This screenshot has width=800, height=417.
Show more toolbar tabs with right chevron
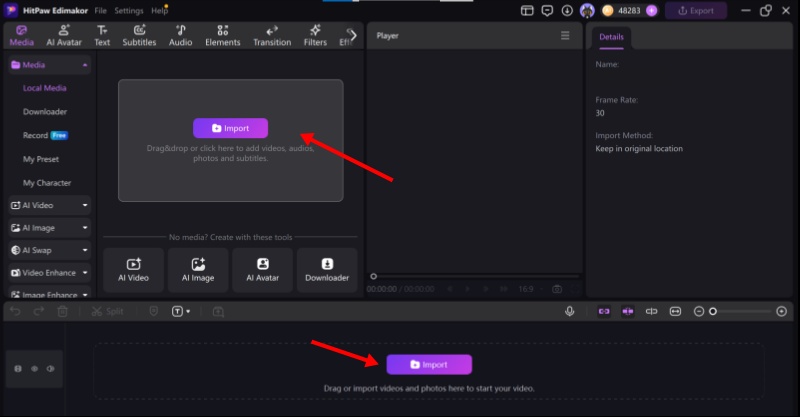click(x=353, y=36)
